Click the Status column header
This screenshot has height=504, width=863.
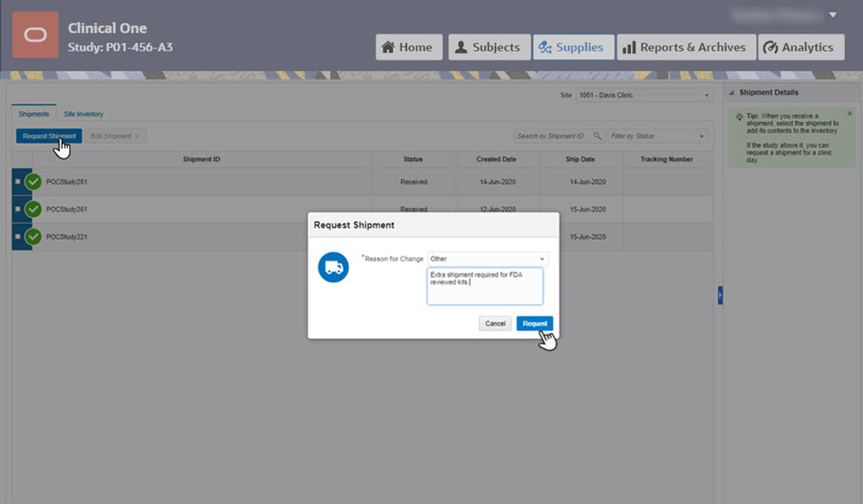(413, 160)
